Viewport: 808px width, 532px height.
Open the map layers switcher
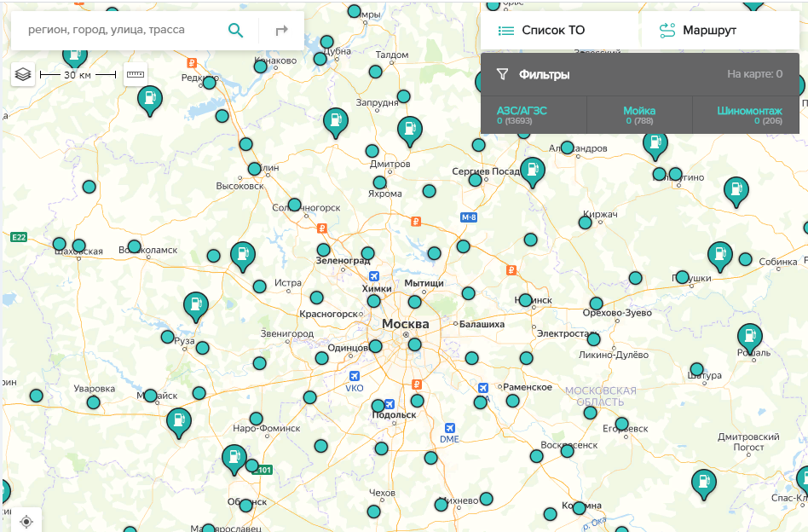pos(23,75)
